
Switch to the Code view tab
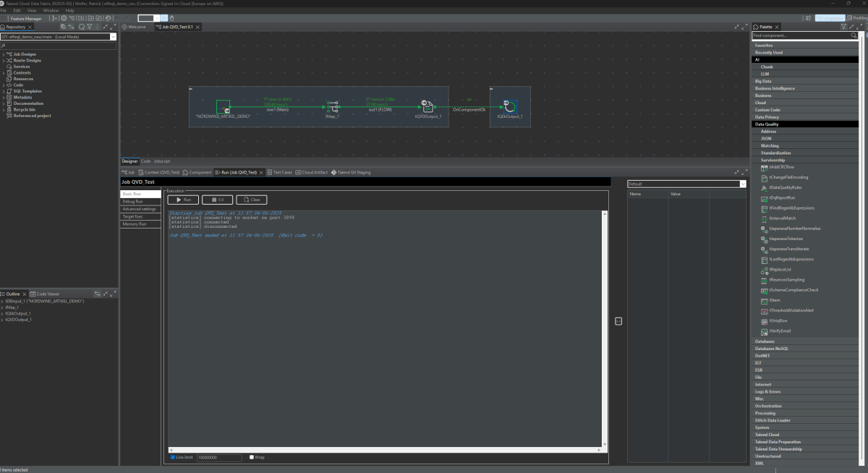[x=145, y=161]
